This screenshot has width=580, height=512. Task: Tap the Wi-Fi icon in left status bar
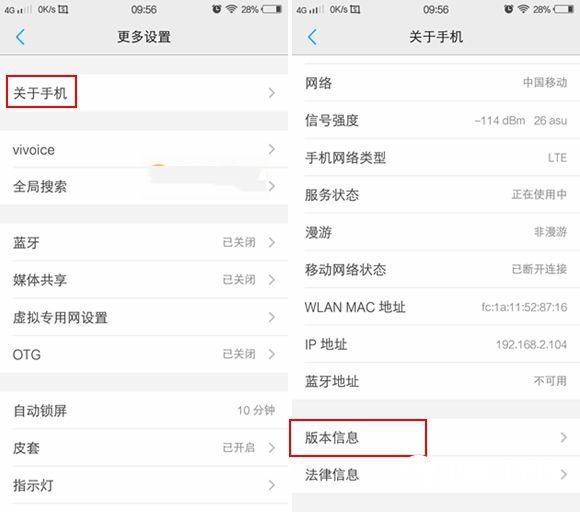tap(231, 9)
